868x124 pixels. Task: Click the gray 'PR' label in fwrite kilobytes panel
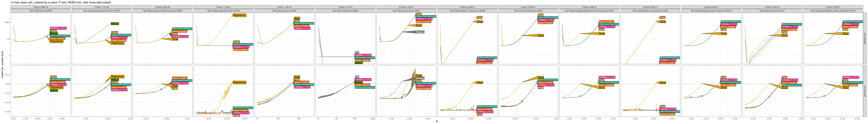357,53
